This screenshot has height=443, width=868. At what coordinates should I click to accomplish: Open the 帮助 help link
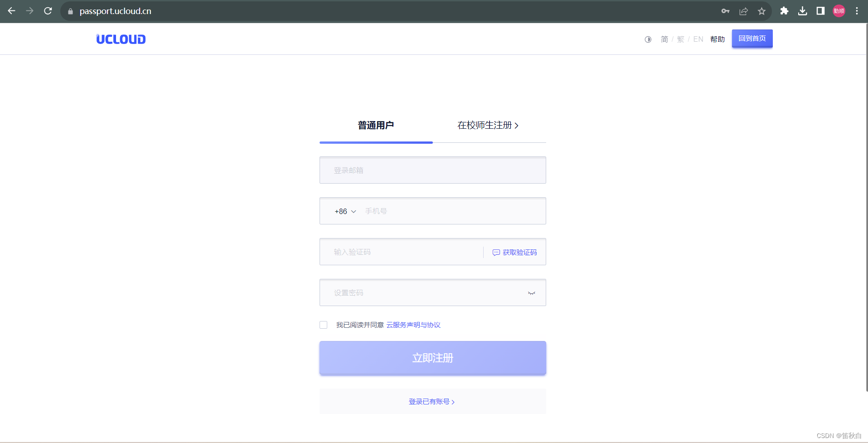point(718,39)
